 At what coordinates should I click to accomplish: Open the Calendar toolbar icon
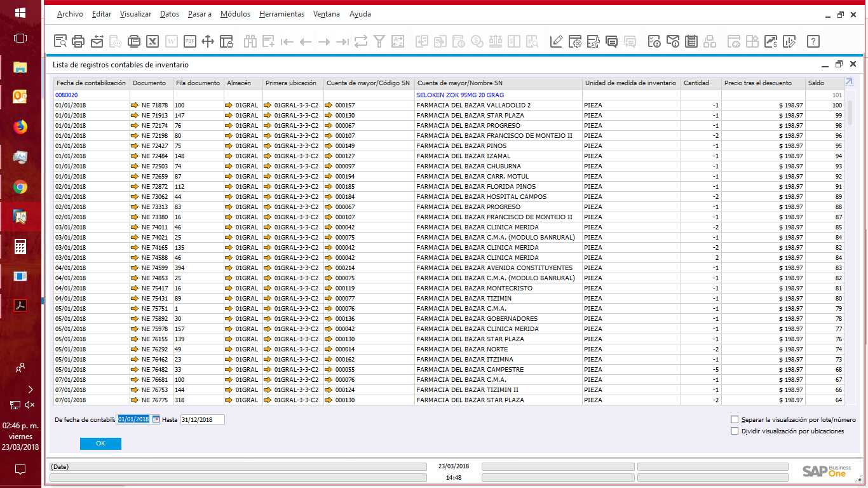click(691, 42)
